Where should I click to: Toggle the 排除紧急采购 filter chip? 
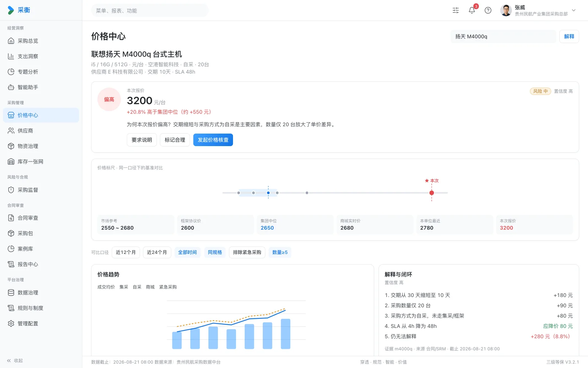point(247,252)
